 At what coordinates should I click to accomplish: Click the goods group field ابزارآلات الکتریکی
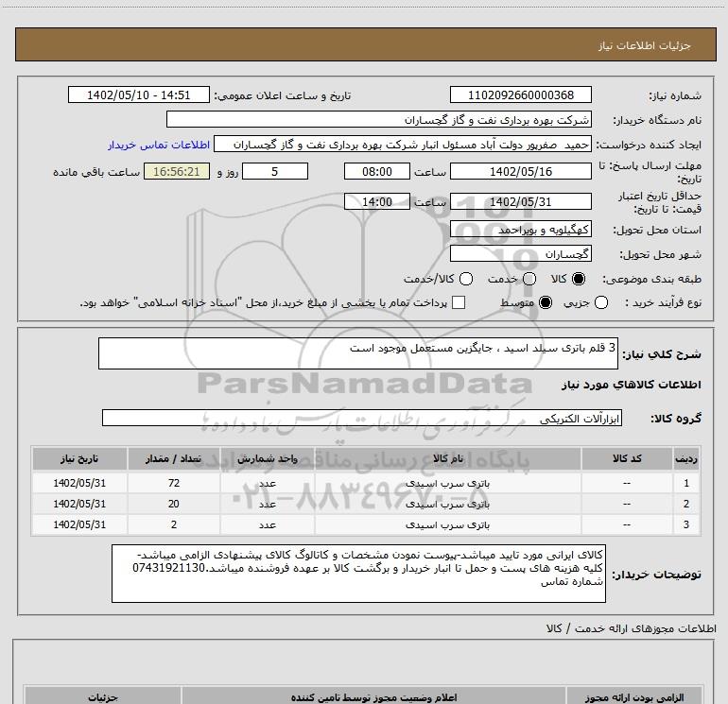coord(362,418)
